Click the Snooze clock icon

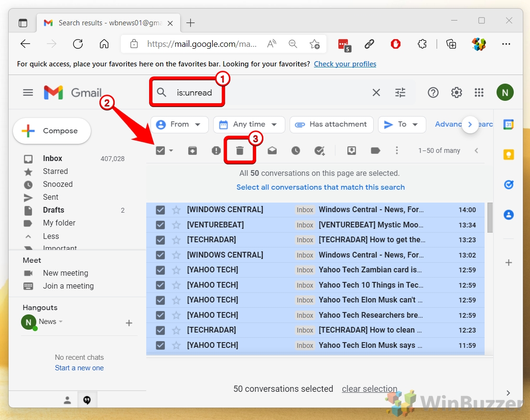tap(296, 151)
